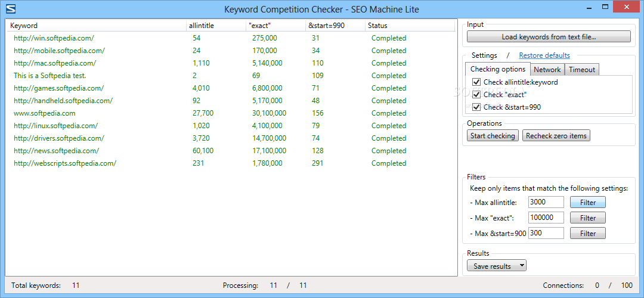The width and height of the screenshot is (644, 298).
Task: Select the http://news.softpedia.com/ row
Action: point(231,151)
